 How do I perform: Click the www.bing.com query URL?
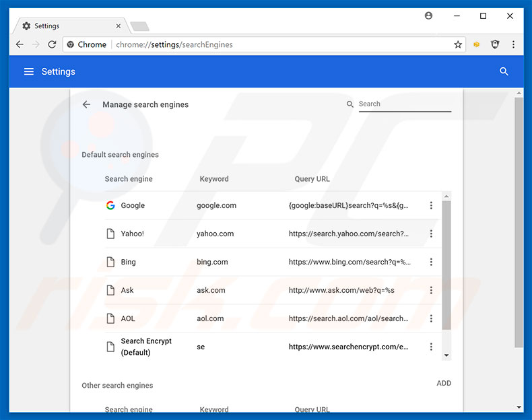pos(350,262)
